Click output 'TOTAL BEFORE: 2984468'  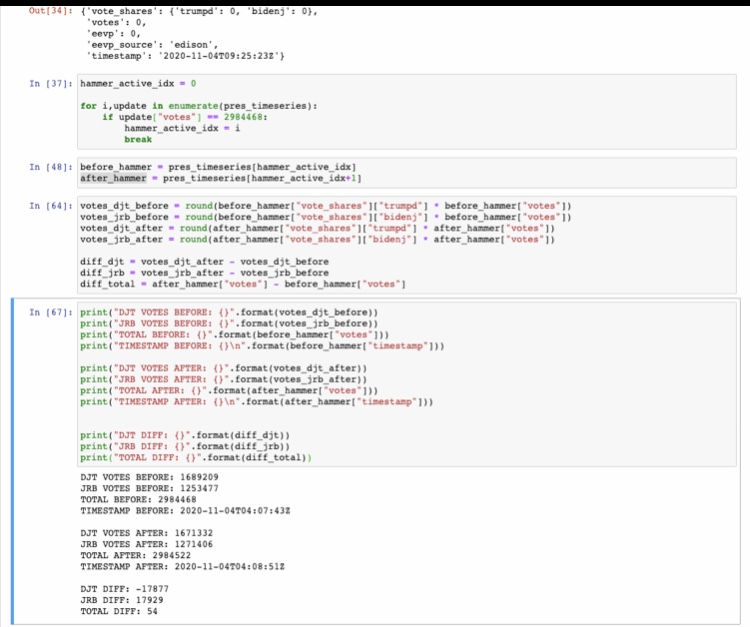tap(138, 500)
